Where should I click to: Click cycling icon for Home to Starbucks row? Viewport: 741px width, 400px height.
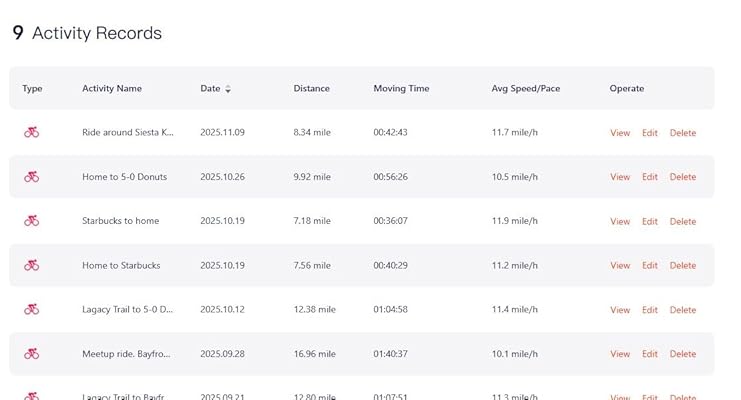tap(32, 265)
